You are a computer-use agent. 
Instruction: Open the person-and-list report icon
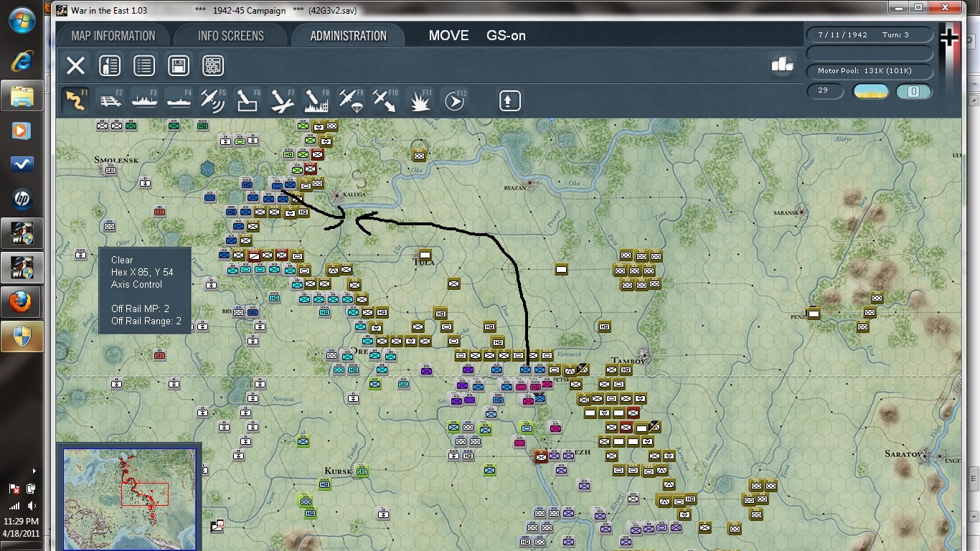pyautogui.click(x=109, y=66)
